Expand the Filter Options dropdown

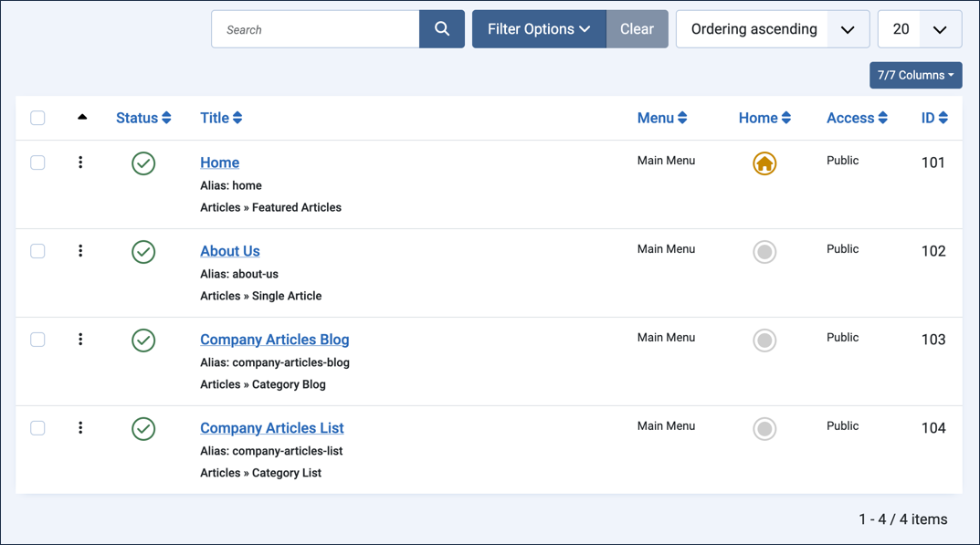539,28
